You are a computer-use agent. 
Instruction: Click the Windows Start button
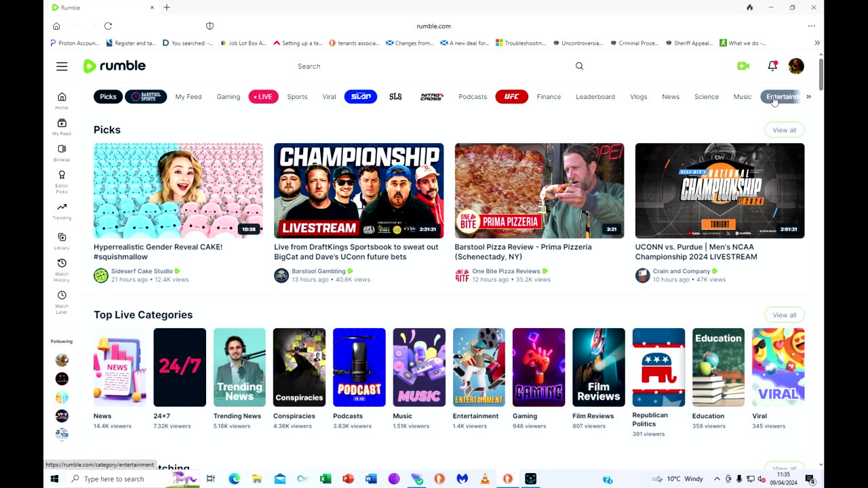tap(54, 479)
